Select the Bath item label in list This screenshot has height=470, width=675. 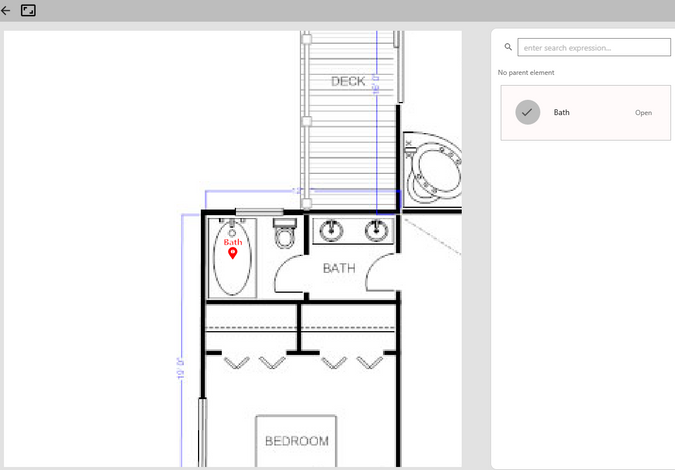point(561,112)
